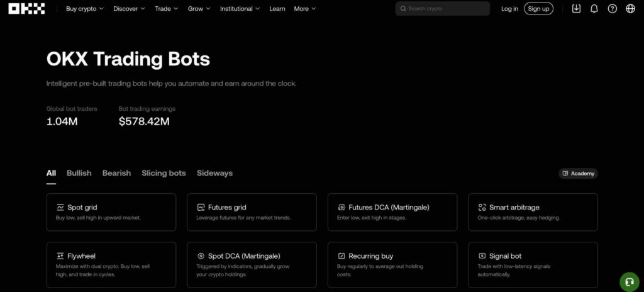Click the 'OKX Trading Bots' heading
The height and width of the screenshot is (292, 644).
coord(128,59)
